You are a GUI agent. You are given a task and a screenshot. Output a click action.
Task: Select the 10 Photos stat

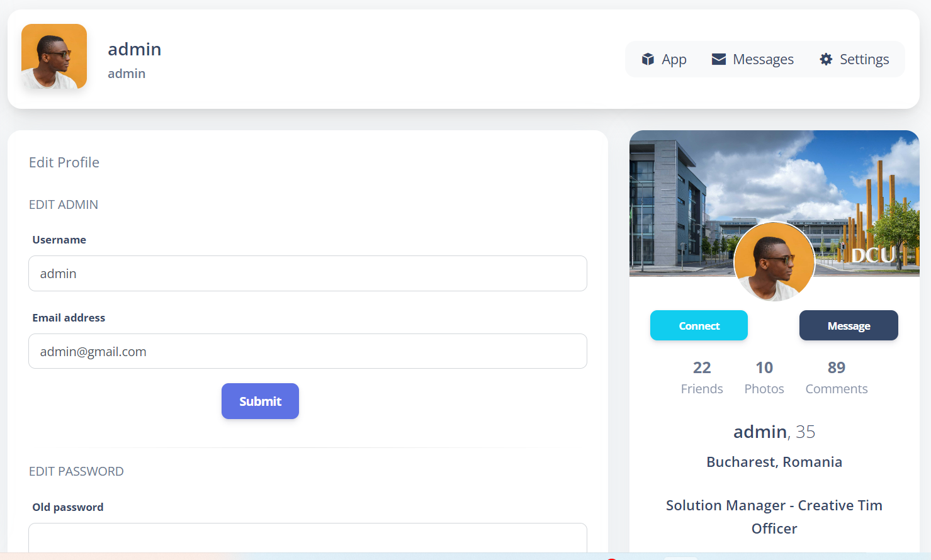[x=764, y=377]
